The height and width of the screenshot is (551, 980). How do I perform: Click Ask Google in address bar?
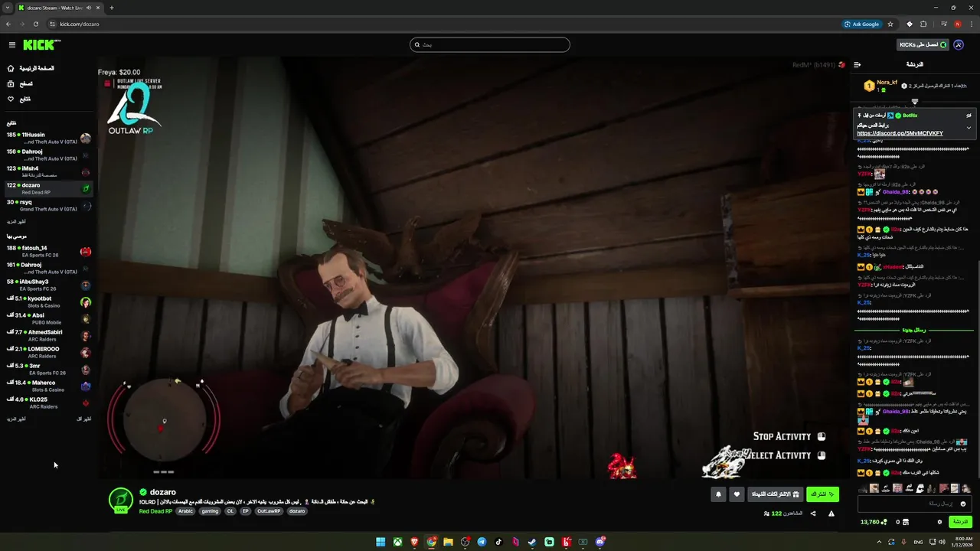tap(861, 24)
